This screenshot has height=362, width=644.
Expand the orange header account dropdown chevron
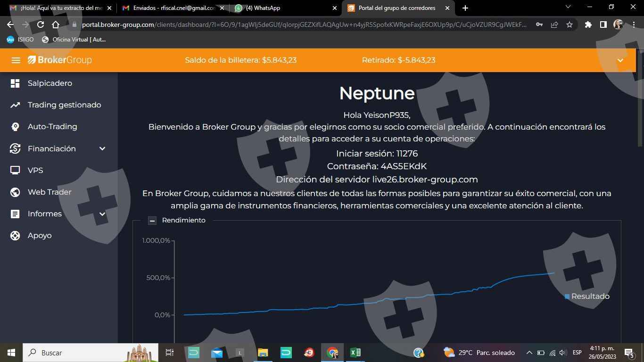(x=620, y=60)
